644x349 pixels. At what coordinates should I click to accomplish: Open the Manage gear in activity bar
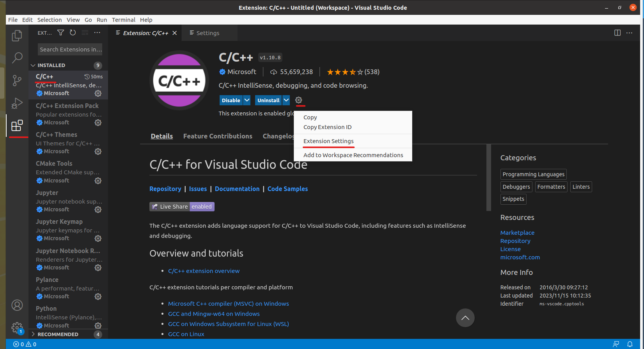[17, 328]
